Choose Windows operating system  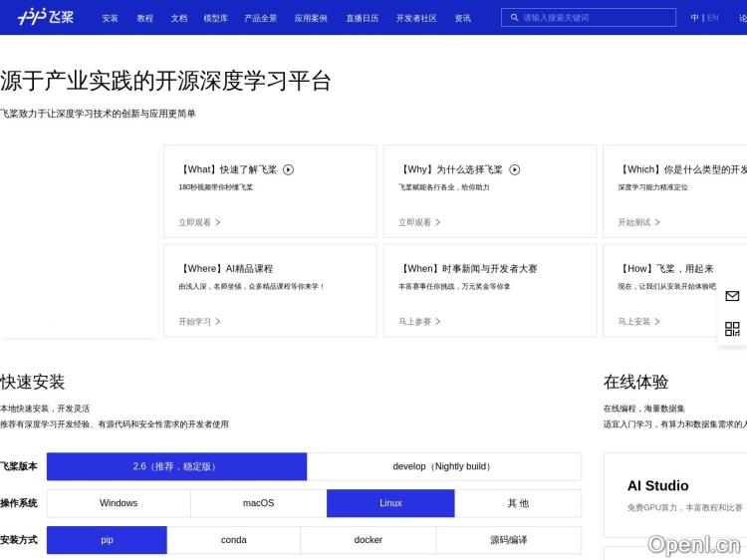119,503
